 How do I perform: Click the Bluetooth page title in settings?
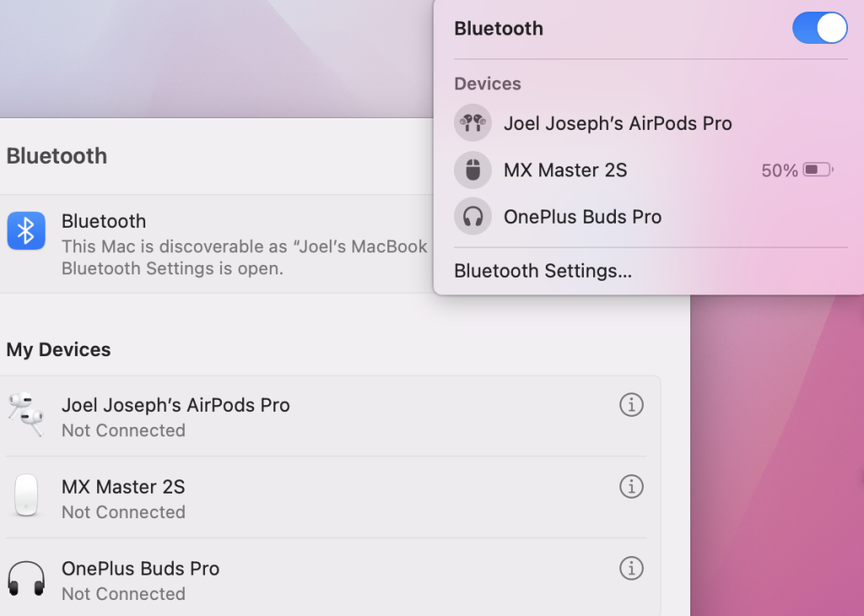click(57, 156)
